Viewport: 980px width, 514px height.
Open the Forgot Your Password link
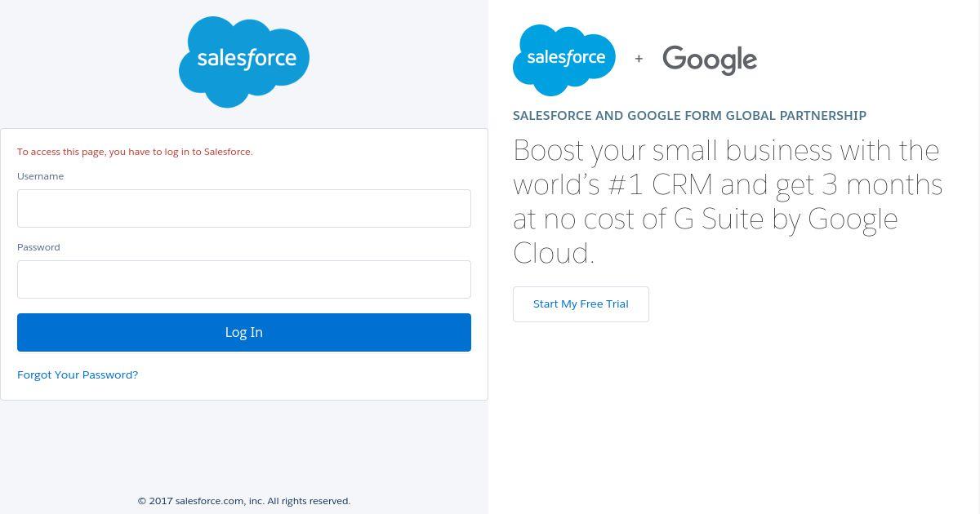(78, 374)
